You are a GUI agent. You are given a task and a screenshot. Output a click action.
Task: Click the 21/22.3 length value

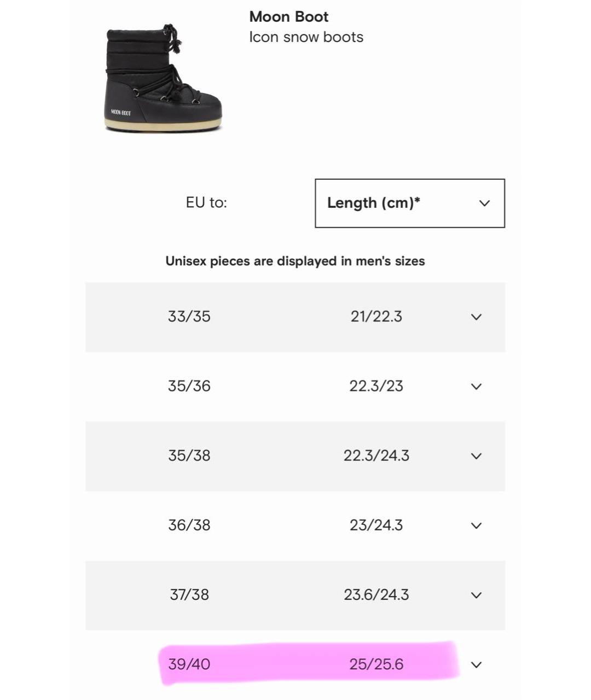[376, 317]
